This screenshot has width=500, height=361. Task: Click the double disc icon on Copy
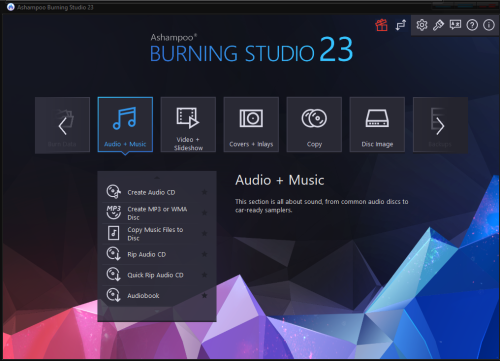tap(314, 118)
